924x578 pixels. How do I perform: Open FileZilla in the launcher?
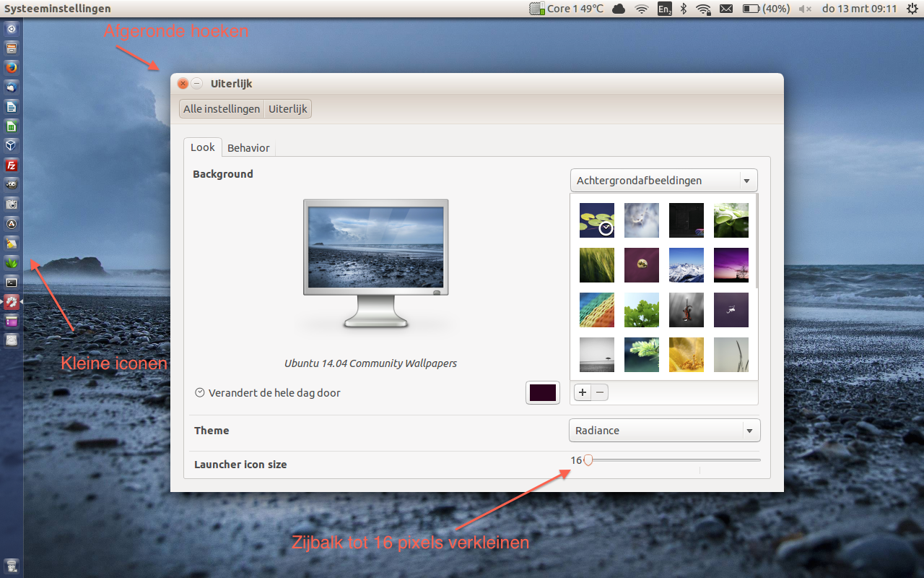pyautogui.click(x=12, y=165)
